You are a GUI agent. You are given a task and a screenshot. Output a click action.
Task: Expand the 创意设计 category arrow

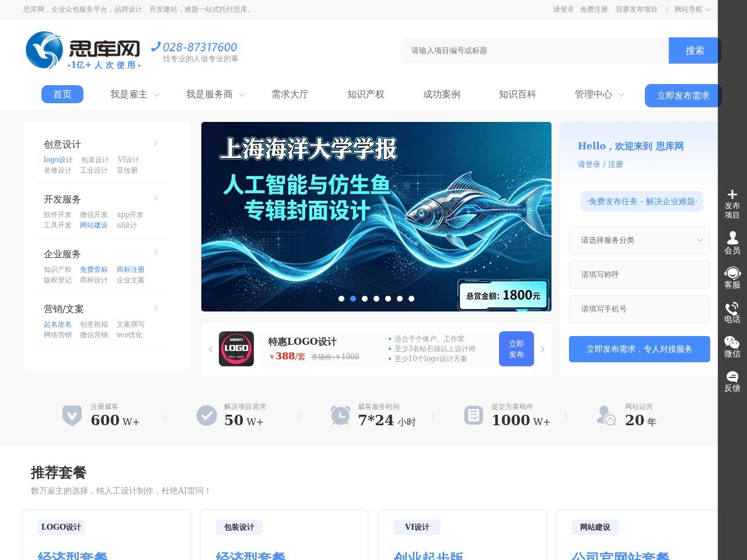click(156, 143)
